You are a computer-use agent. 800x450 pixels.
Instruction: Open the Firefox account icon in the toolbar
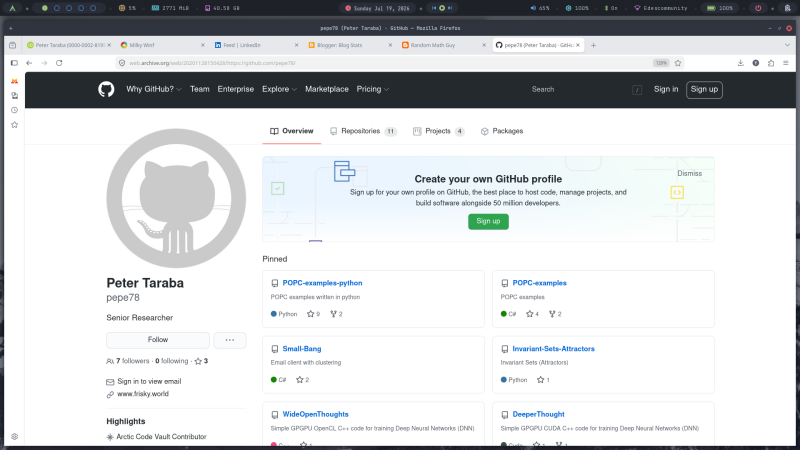[756, 63]
